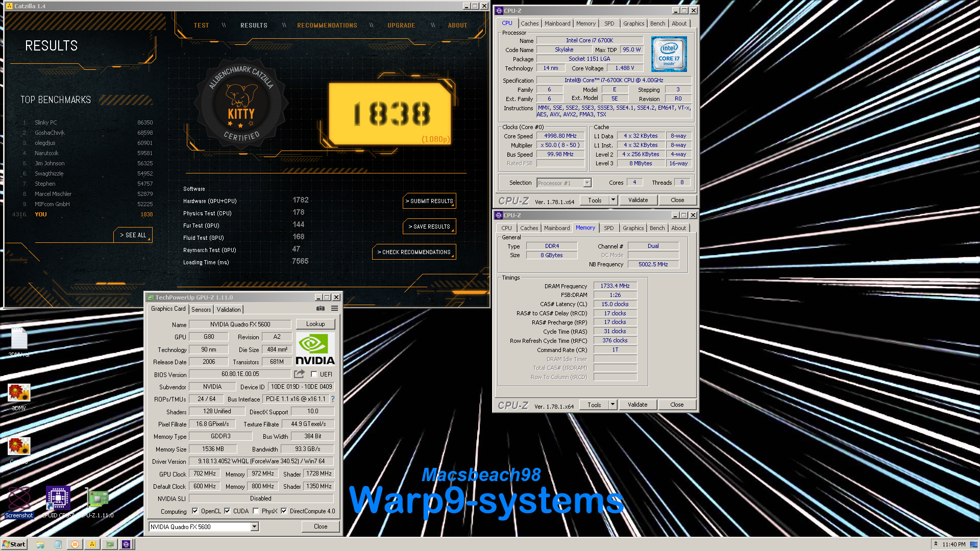
Task: Click the Catzilla 1.4 title bar icon
Action: tap(9, 6)
